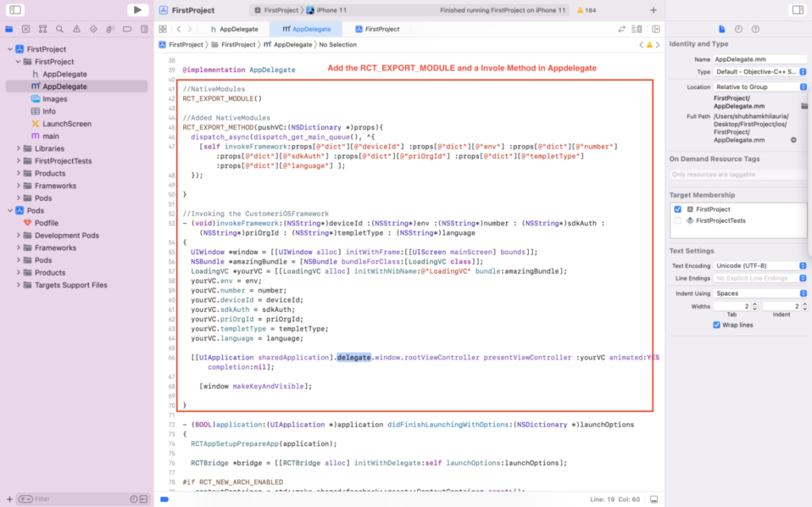Show the Quick Help inspector question icon
Viewport: 812px width, 507px height.
tap(756, 29)
